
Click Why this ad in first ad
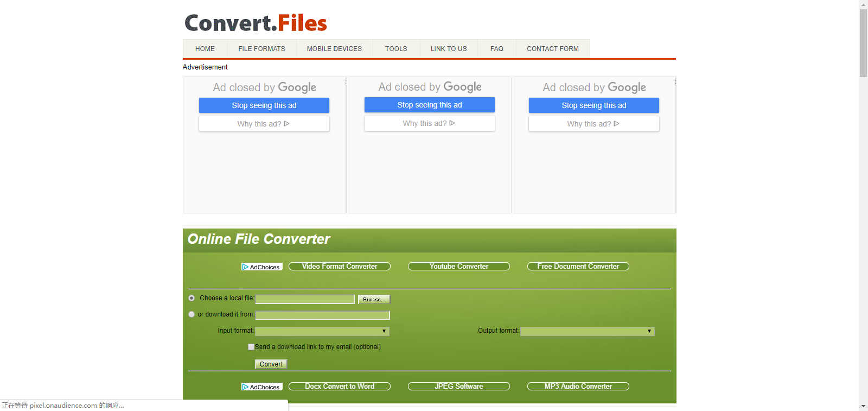264,124
